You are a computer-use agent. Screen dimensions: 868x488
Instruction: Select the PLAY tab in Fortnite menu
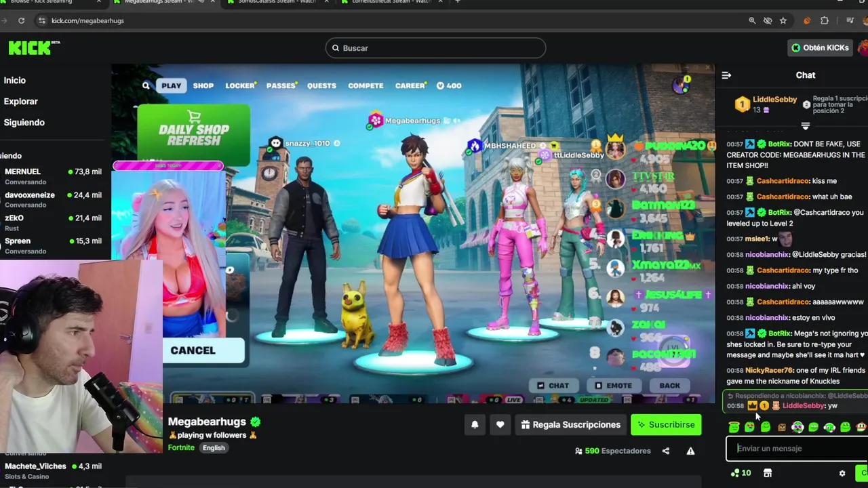(x=171, y=85)
